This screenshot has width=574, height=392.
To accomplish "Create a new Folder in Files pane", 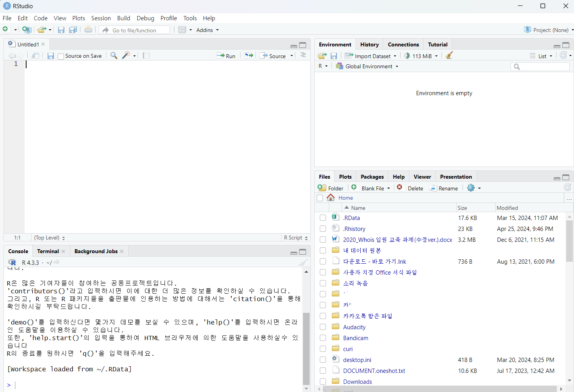I will [330, 188].
